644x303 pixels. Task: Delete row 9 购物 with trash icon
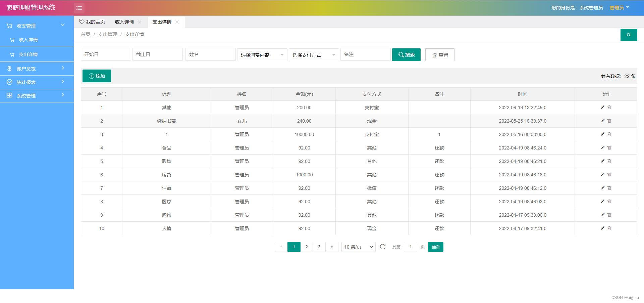[x=609, y=215]
